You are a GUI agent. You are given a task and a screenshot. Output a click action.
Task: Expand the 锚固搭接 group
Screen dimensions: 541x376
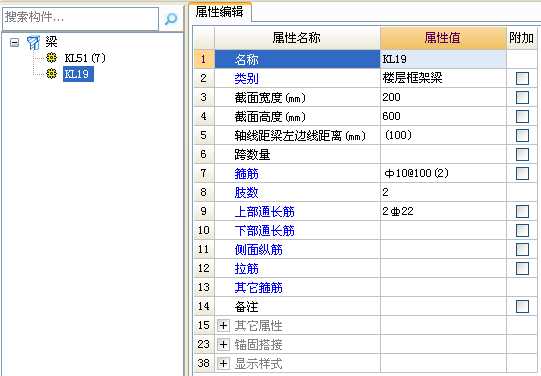223,344
